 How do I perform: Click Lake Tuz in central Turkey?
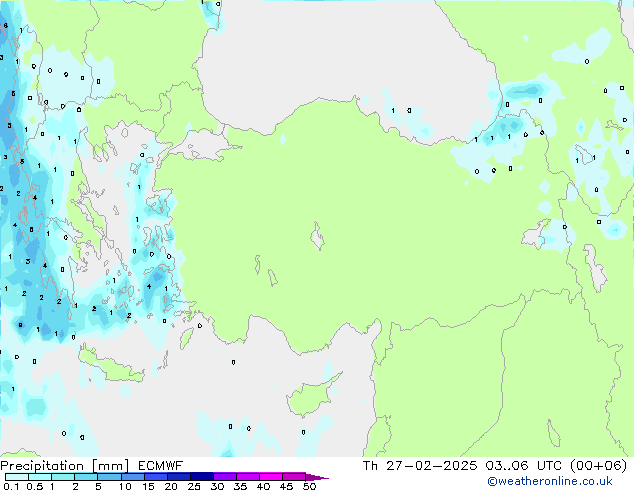coord(319,240)
